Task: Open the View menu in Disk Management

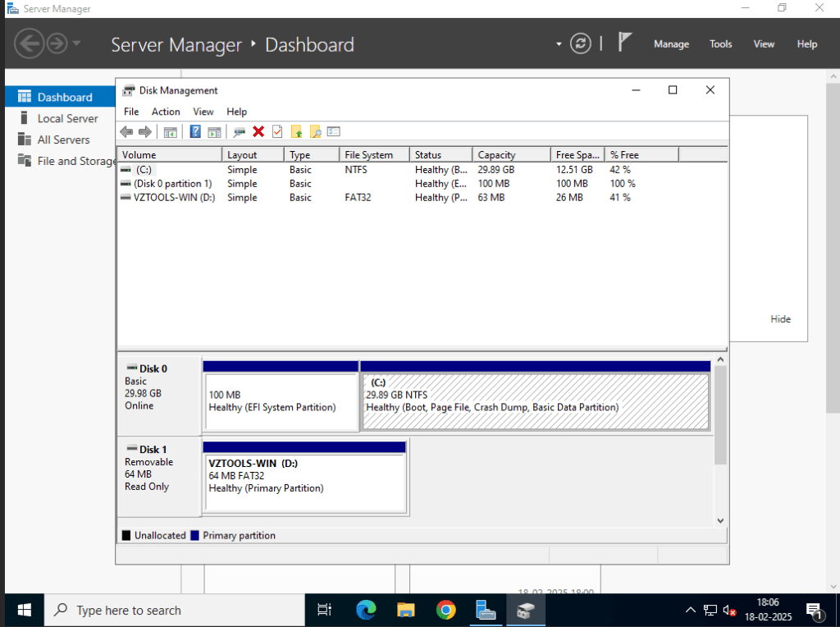Action: click(203, 112)
